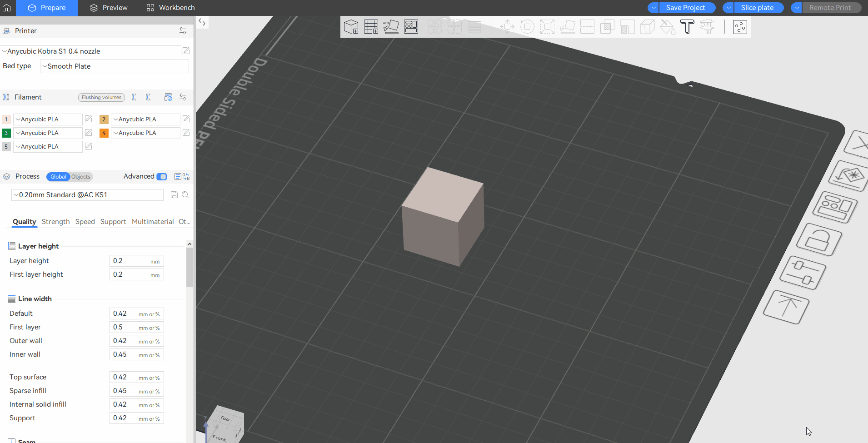This screenshot has height=443, width=868.
Task: Open the Speed settings tab
Action: pos(85,222)
